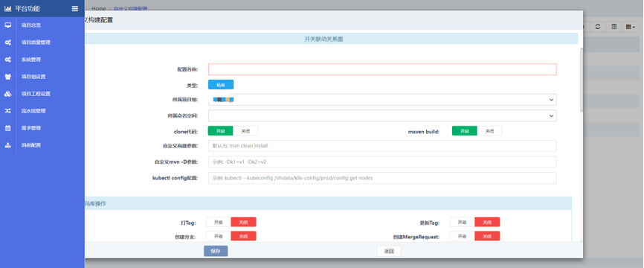Click the sitemap icon beside 消息配置

pyautogui.click(x=7, y=145)
